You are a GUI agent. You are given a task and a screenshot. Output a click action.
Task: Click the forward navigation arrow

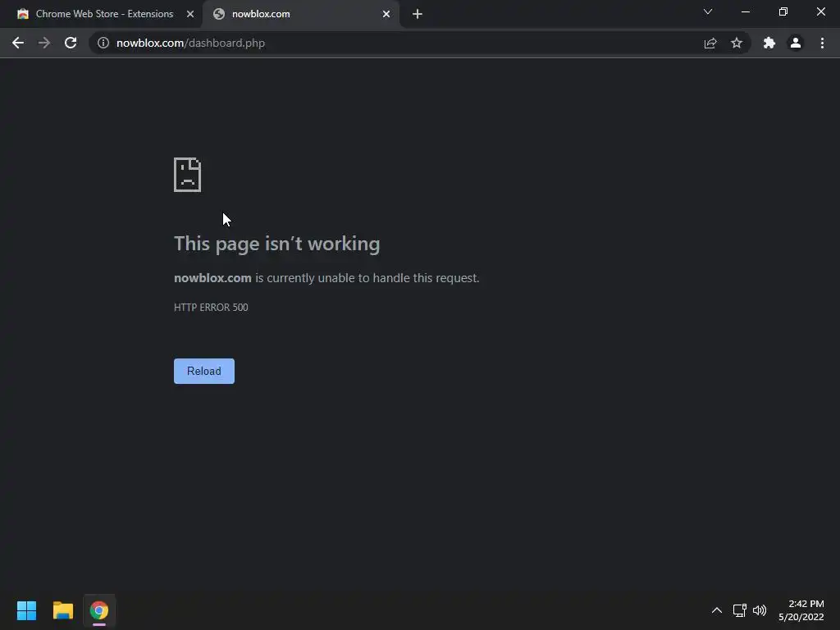[44, 43]
